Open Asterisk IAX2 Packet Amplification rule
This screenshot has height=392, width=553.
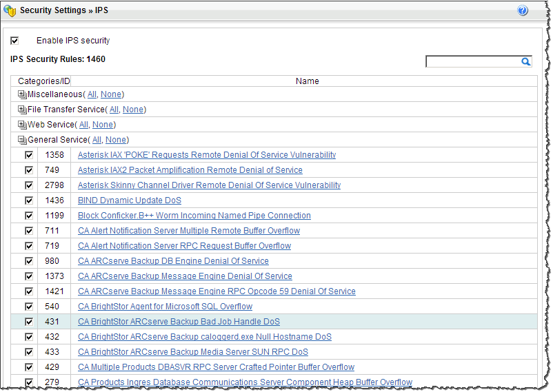(190, 170)
